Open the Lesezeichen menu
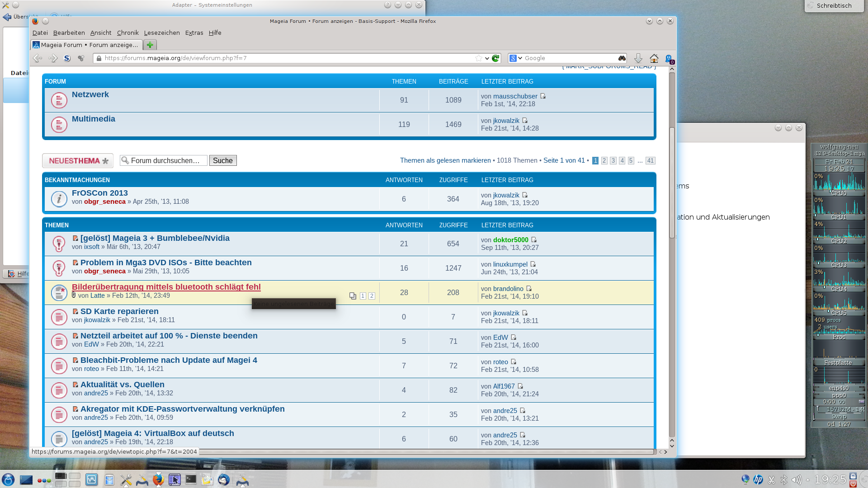 162,33
